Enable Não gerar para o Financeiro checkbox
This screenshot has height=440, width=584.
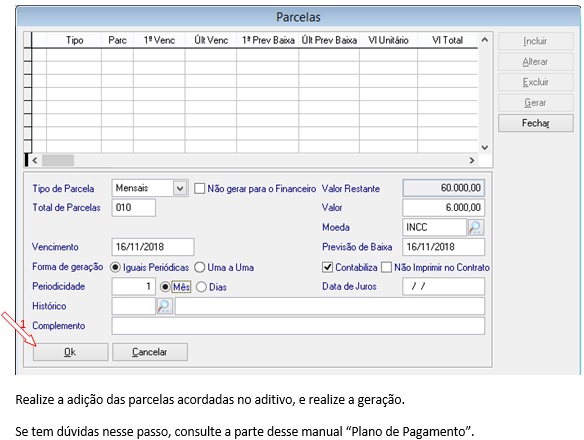tap(199, 189)
